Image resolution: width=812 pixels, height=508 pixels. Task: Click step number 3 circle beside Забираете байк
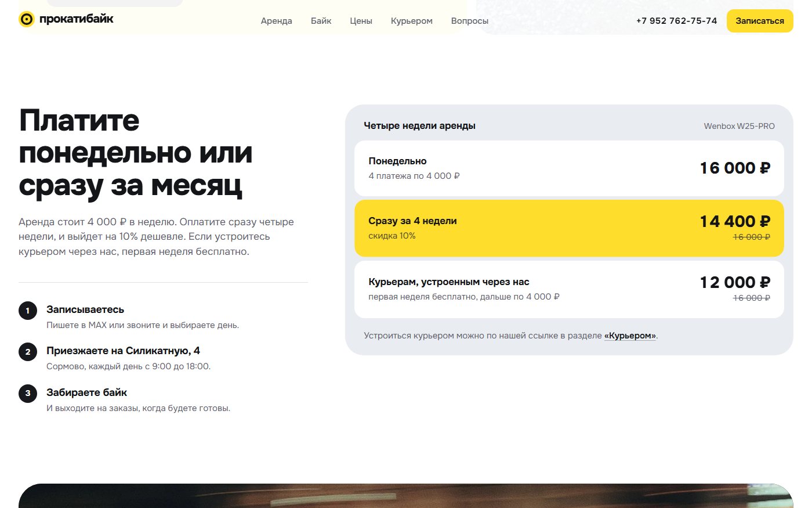click(x=28, y=394)
